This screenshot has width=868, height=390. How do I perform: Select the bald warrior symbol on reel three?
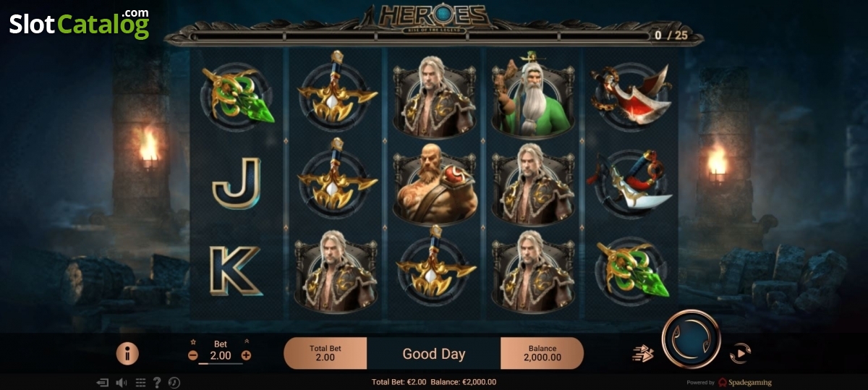[x=435, y=187]
